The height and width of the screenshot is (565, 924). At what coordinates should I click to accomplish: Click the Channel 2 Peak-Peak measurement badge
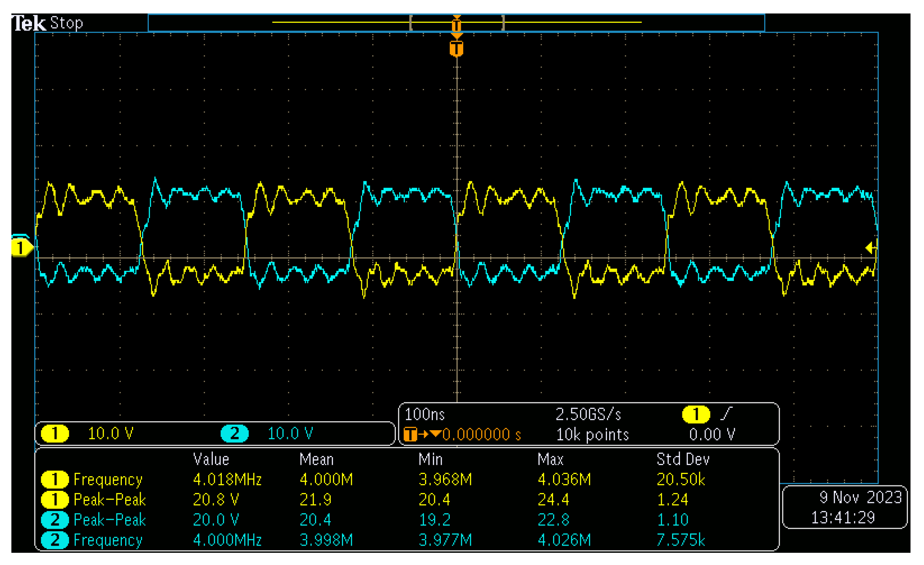coord(55,520)
